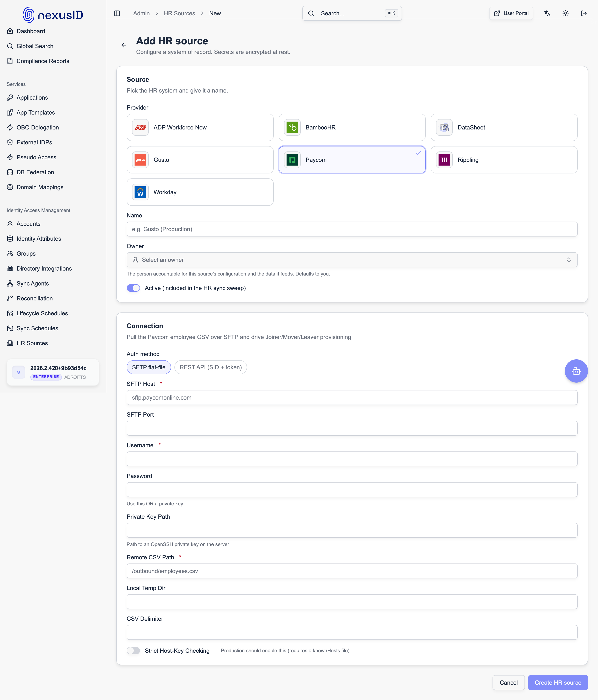This screenshot has width=598, height=700.
Task: Choose Workday as provider
Action: [200, 192]
